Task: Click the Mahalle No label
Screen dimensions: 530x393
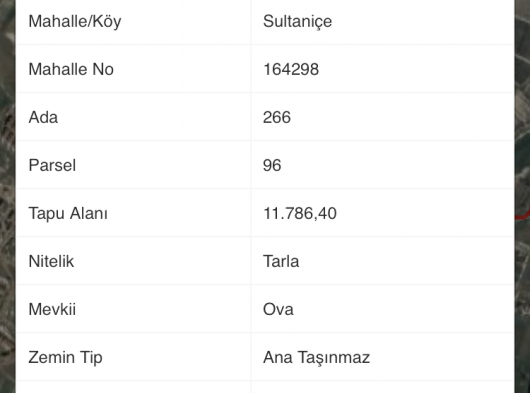Action: click(x=71, y=69)
